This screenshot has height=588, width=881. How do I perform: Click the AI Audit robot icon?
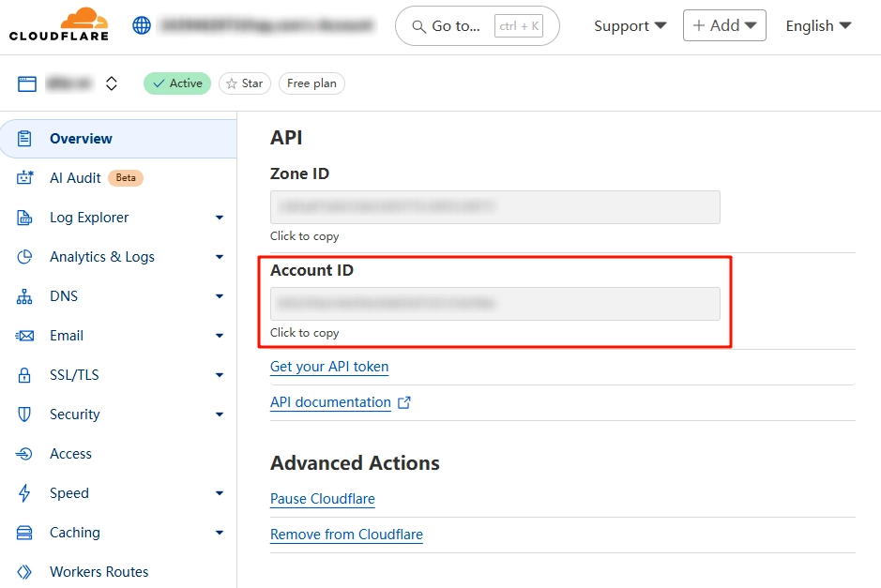point(25,178)
